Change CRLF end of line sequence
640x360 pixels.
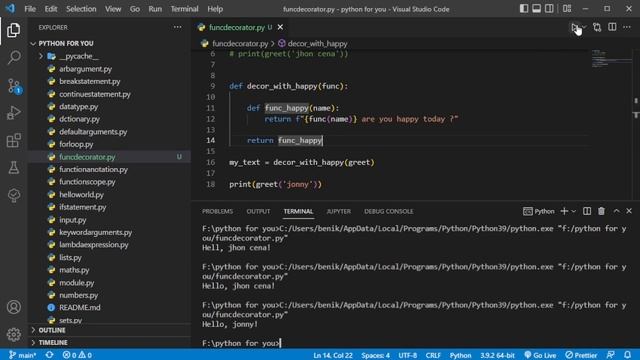[x=433, y=355]
